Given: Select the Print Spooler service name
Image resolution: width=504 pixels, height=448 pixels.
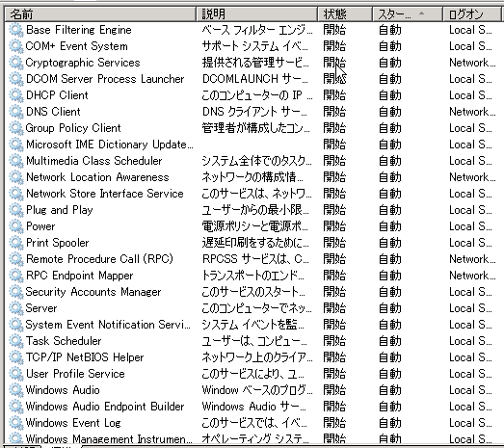Looking at the screenshot, I should pos(57,243).
